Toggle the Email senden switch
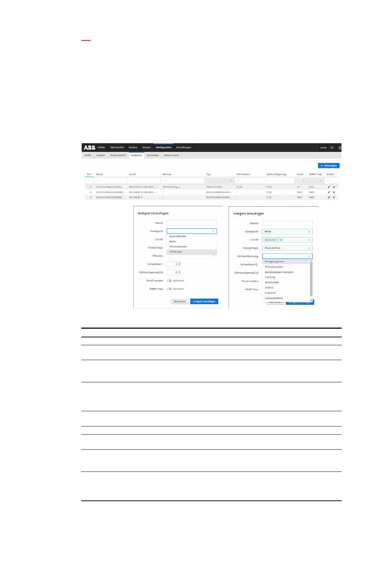The height and width of the screenshot is (561, 392). pos(169,280)
